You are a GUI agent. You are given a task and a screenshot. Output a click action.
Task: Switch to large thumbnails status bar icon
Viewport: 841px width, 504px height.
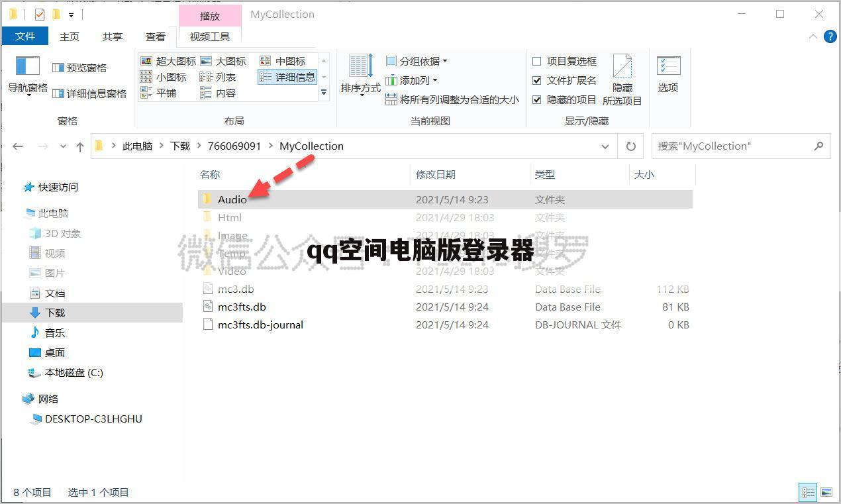click(x=826, y=492)
